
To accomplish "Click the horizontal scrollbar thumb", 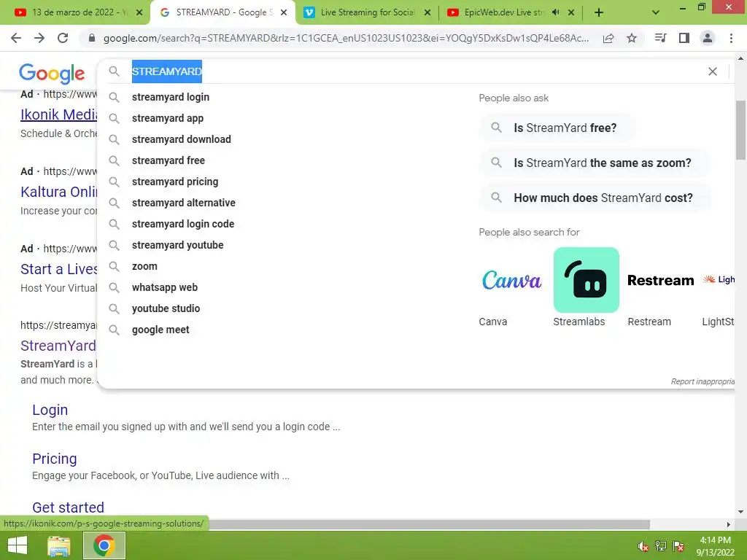I will 429,524.
